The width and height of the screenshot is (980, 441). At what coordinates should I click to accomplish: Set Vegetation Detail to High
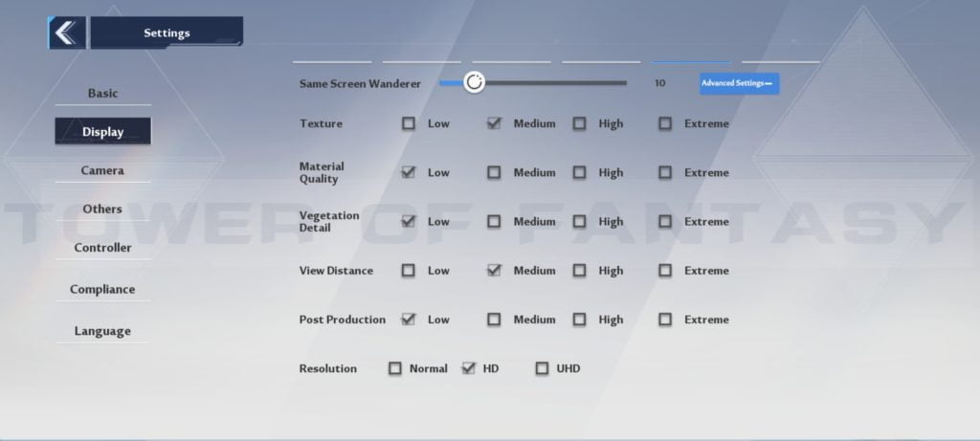click(x=579, y=221)
